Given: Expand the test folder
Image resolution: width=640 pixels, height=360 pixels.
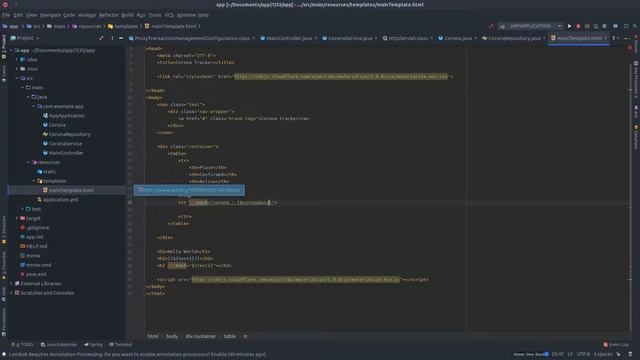Looking at the screenshot, I should click(23, 209).
